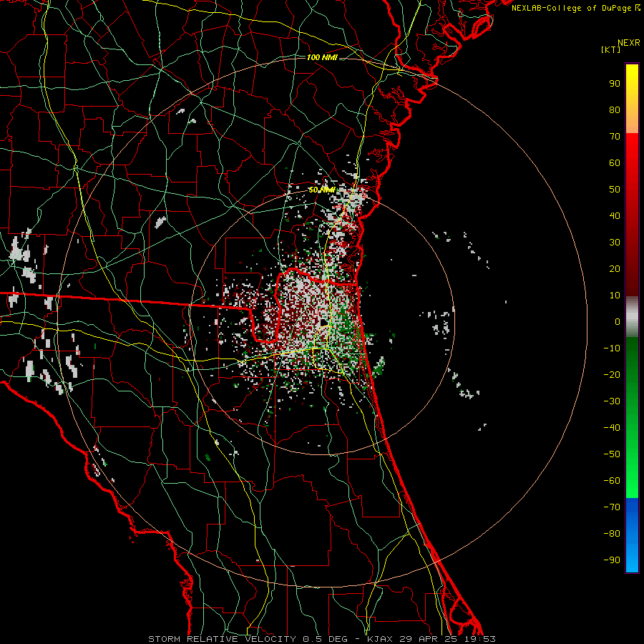The height and width of the screenshot is (644, 644).
Task: Click the [KT] units label
Action: [610, 49]
